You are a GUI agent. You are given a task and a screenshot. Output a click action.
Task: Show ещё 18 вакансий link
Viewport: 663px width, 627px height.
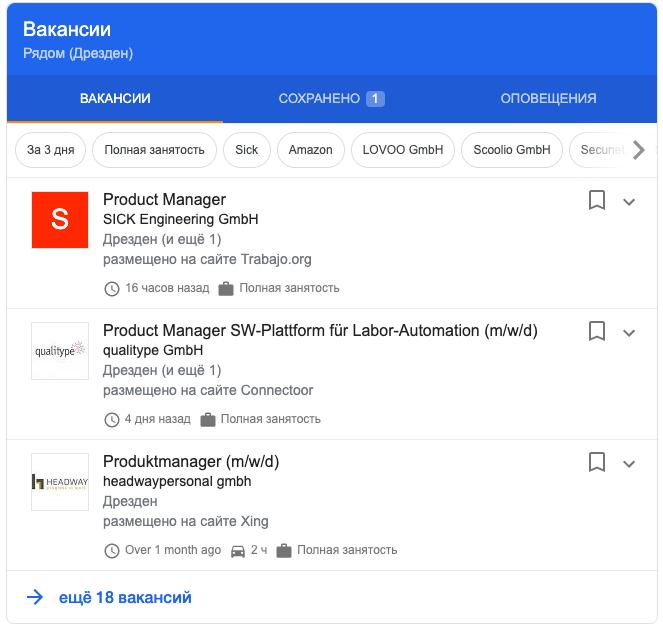[125, 597]
